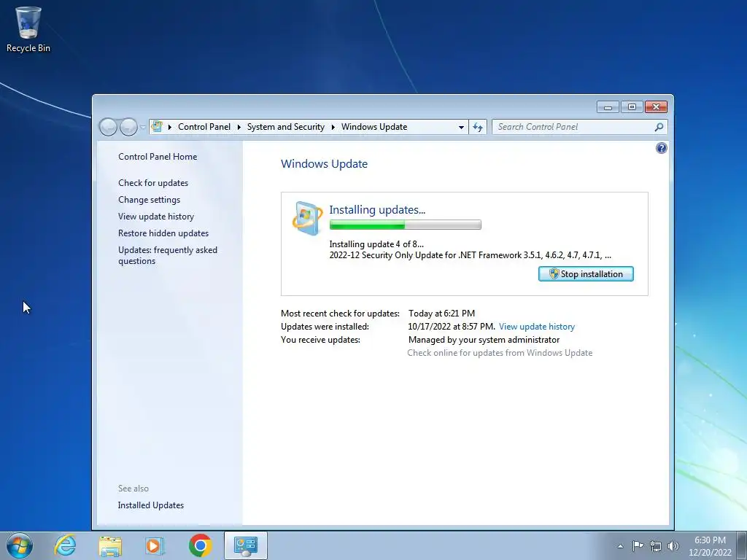Click the Stop installation button
The image size is (747, 560).
coord(586,274)
